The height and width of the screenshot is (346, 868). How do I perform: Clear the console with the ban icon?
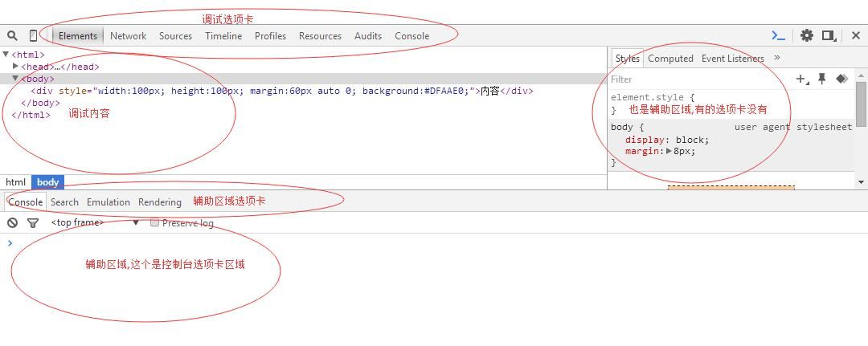13,223
